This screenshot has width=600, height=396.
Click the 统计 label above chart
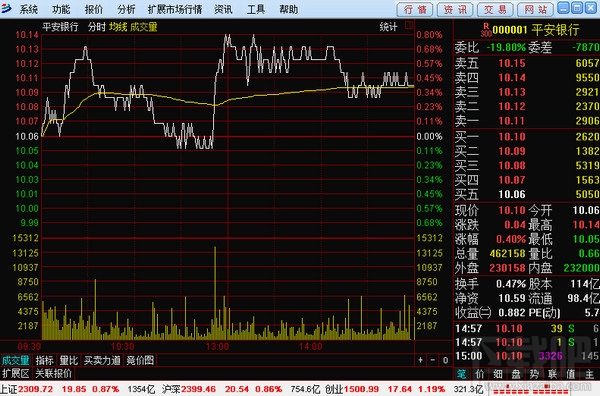(x=388, y=27)
